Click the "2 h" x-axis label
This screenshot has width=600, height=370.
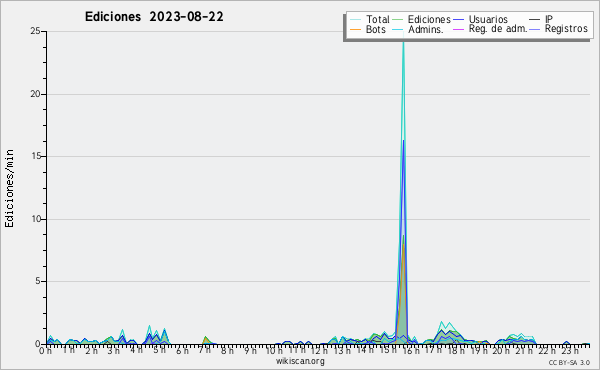point(91,351)
